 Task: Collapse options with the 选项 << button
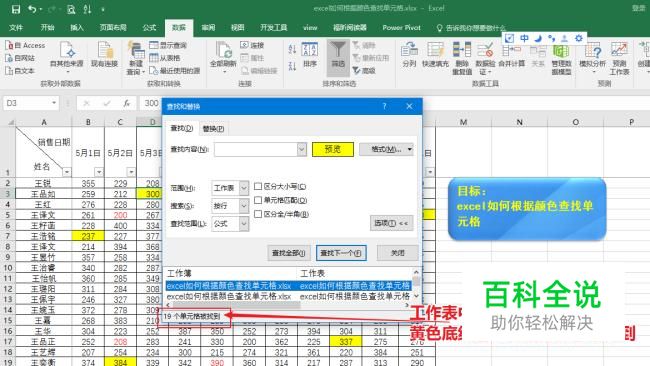pos(391,223)
